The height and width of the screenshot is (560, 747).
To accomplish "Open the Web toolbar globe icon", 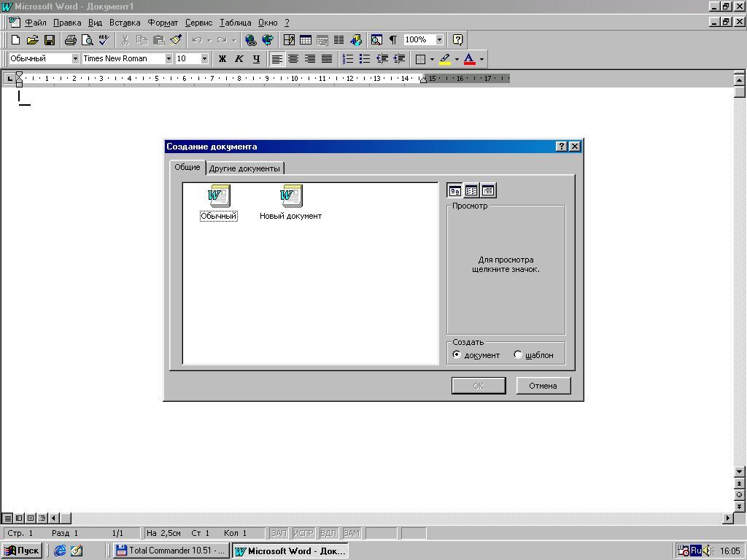I will pyautogui.click(x=268, y=40).
